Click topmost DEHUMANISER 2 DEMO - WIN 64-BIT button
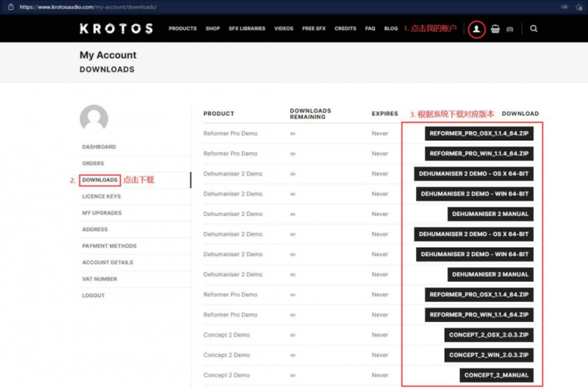 point(475,194)
